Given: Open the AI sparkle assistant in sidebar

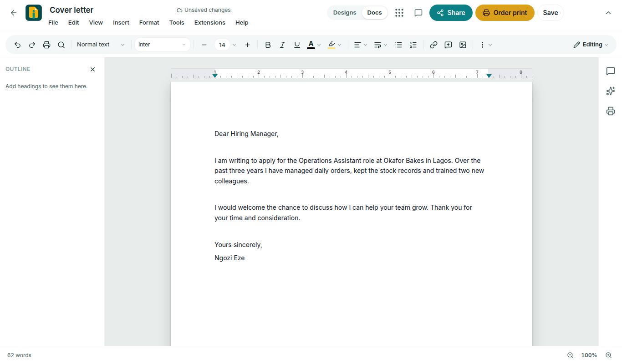Looking at the screenshot, I should pos(611,91).
